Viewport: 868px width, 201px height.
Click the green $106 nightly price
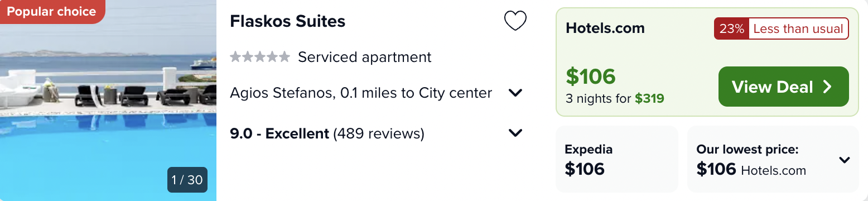click(x=591, y=76)
